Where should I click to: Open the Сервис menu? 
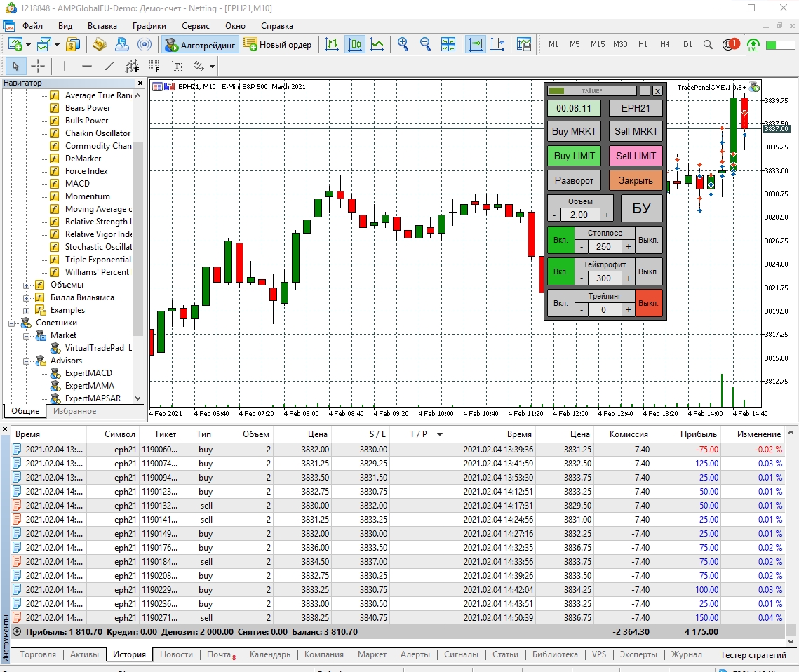(x=196, y=26)
